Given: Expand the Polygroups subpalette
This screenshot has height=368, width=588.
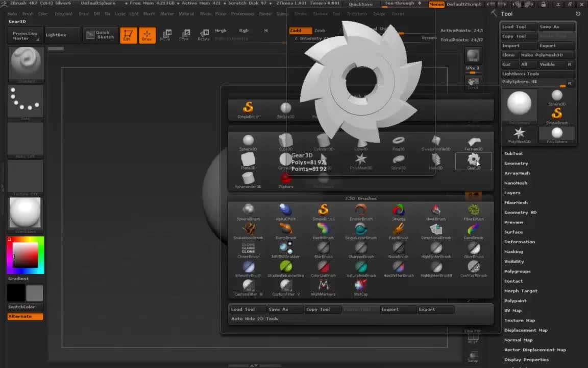Looking at the screenshot, I should pos(517,271).
